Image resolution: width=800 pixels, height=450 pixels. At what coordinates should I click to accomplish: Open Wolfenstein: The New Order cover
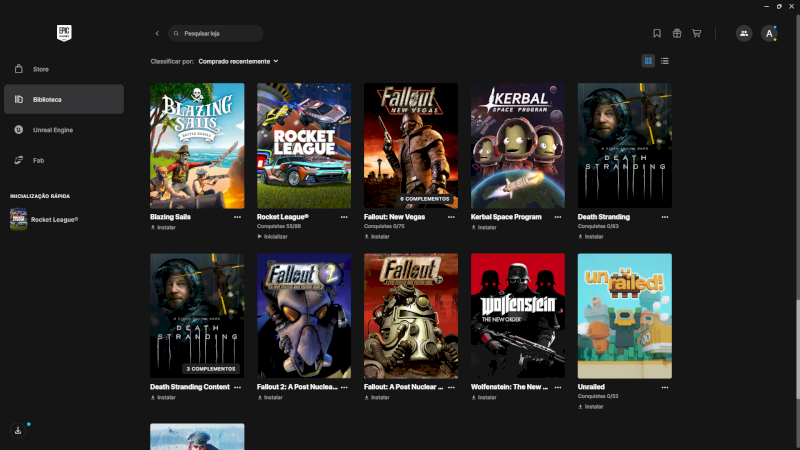coord(518,316)
